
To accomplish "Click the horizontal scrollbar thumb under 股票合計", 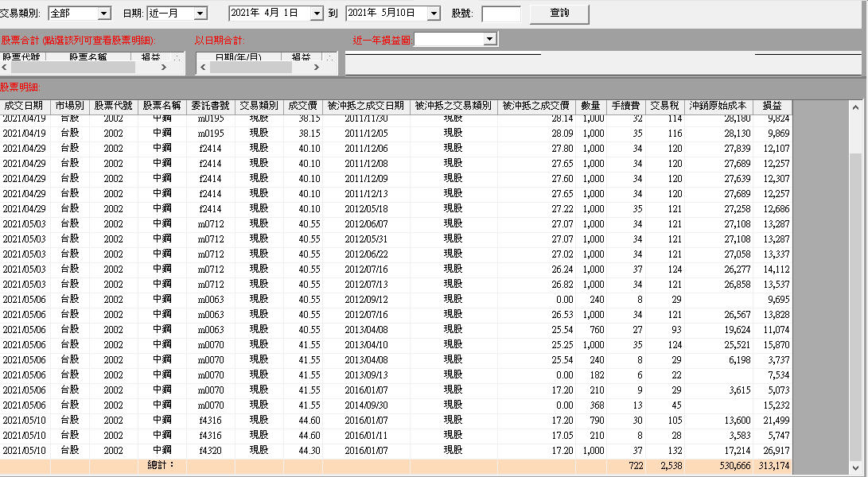I will 72,67.
